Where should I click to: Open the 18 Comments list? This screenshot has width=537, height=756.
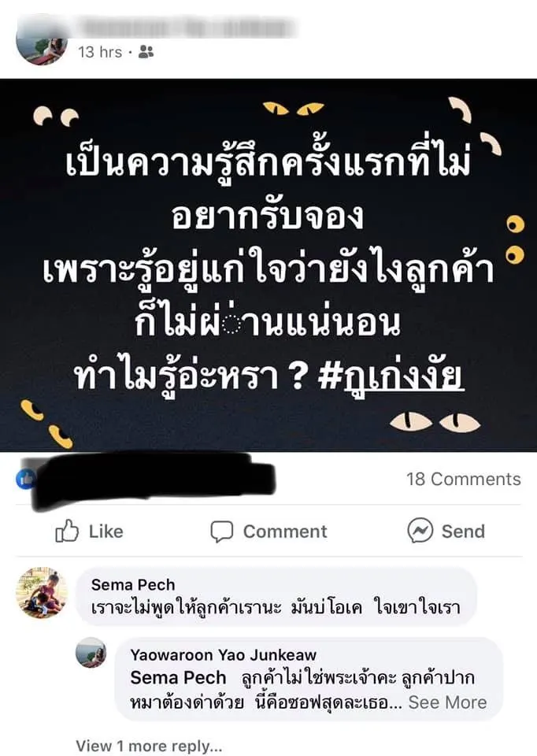pos(463,479)
